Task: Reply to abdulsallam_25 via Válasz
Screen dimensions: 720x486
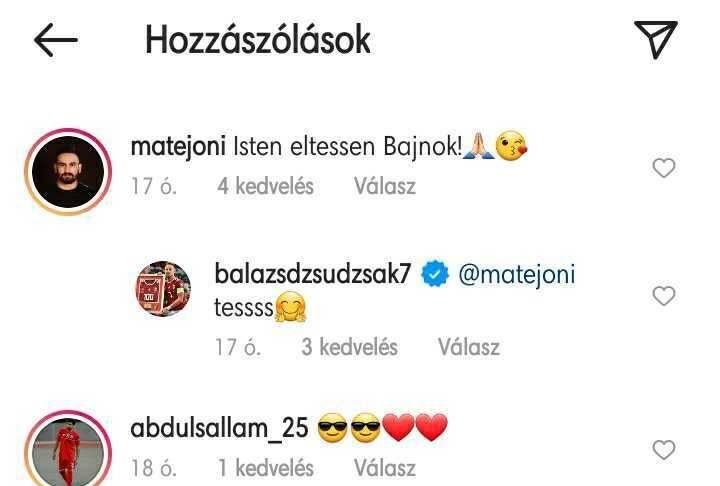Action: point(385,468)
